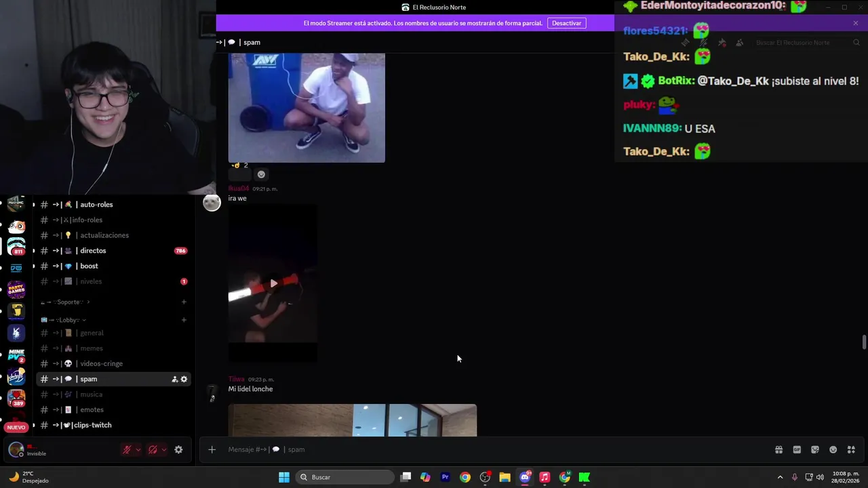The width and height of the screenshot is (868, 488).
Task: Open the GIF picker
Action: click(797, 449)
